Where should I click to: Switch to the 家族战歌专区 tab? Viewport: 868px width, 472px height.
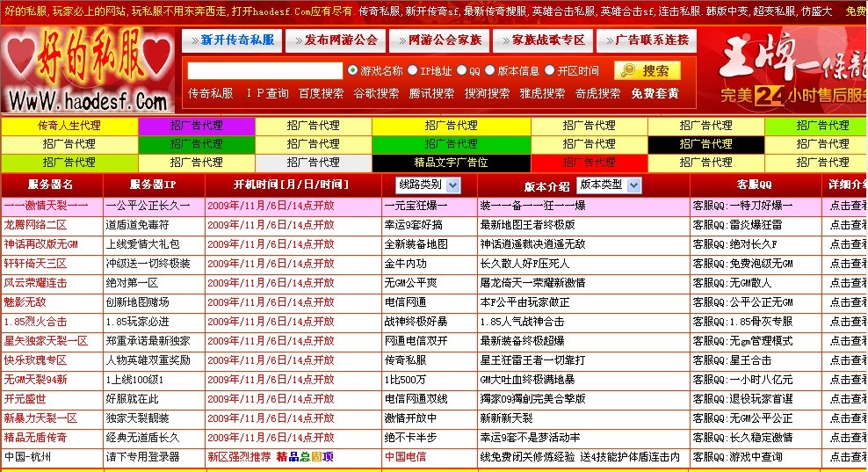coord(542,40)
